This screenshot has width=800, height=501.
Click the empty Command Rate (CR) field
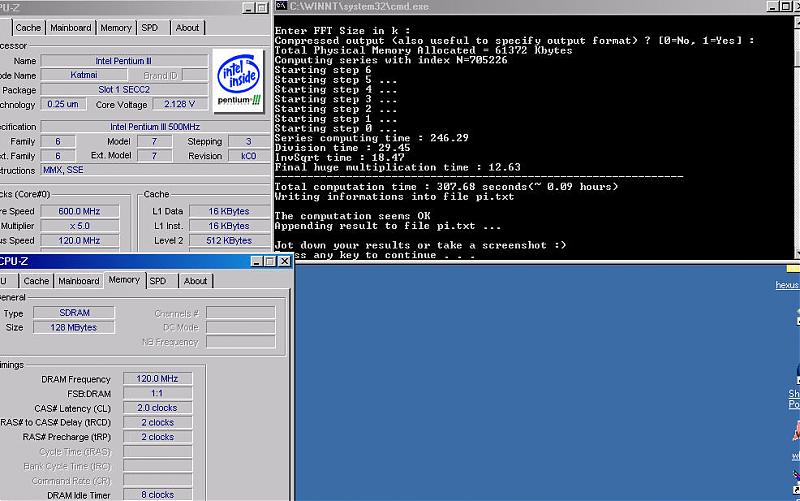[158, 481]
